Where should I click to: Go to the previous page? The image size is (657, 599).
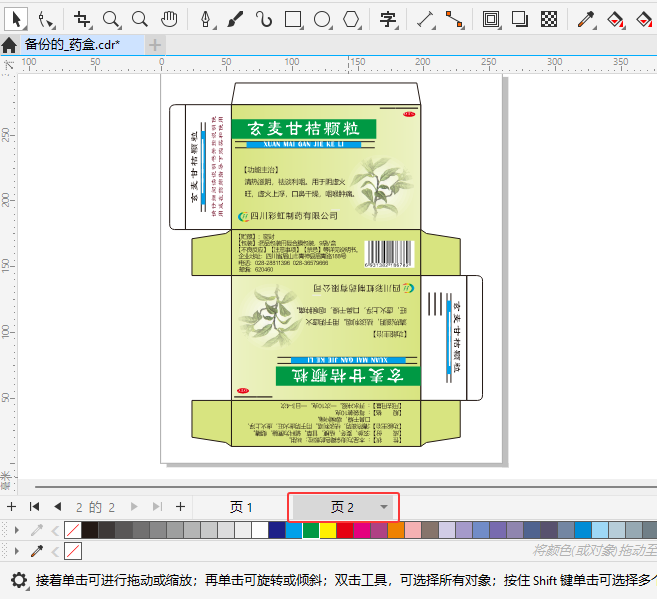click(x=58, y=507)
